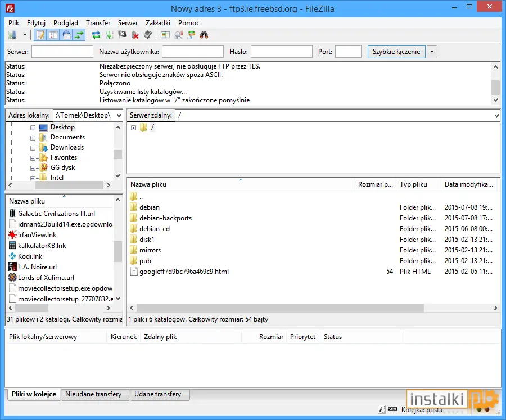Toggle synchronized browsing
The image size is (506, 420).
191,35
